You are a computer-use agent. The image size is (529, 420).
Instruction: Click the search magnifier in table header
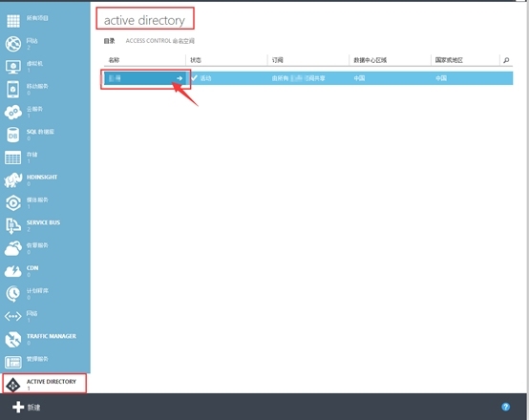click(x=506, y=60)
